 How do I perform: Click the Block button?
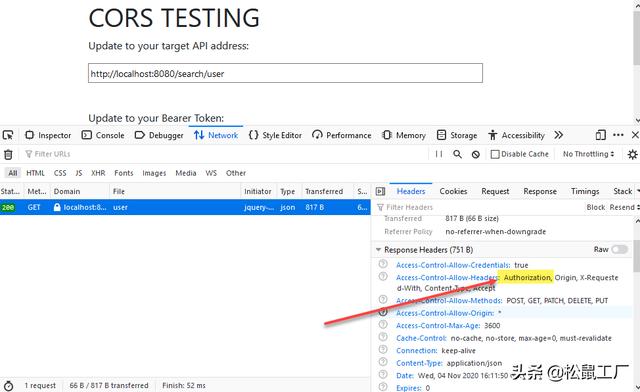[x=596, y=207]
